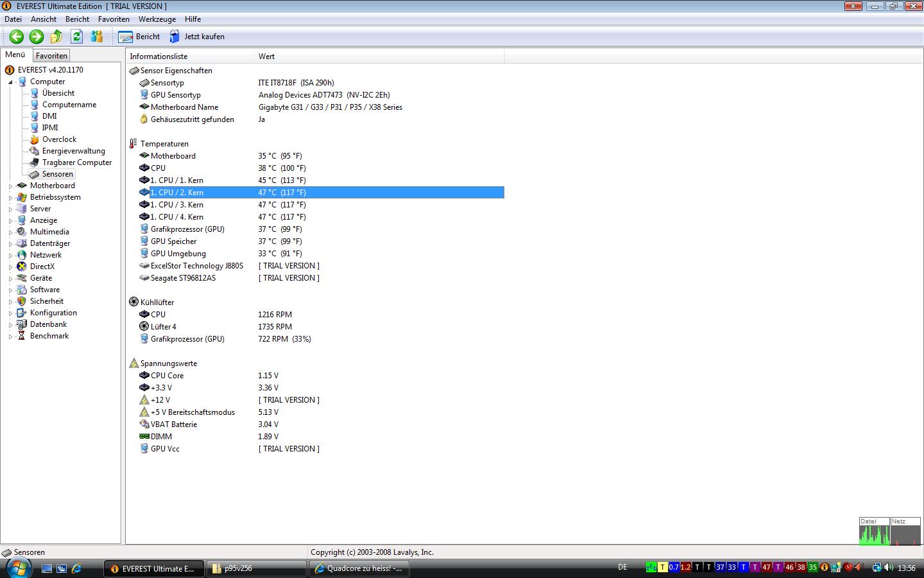This screenshot has width=924, height=578.
Task: Click the Informationsliste column header
Action: (191, 57)
